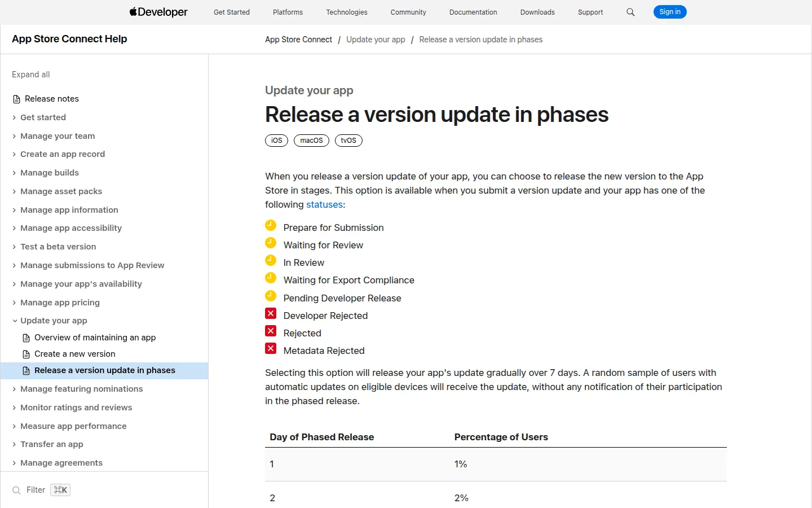This screenshot has width=812, height=508.
Task: Open Manage your app's availability section
Action: (x=81, y=284)
